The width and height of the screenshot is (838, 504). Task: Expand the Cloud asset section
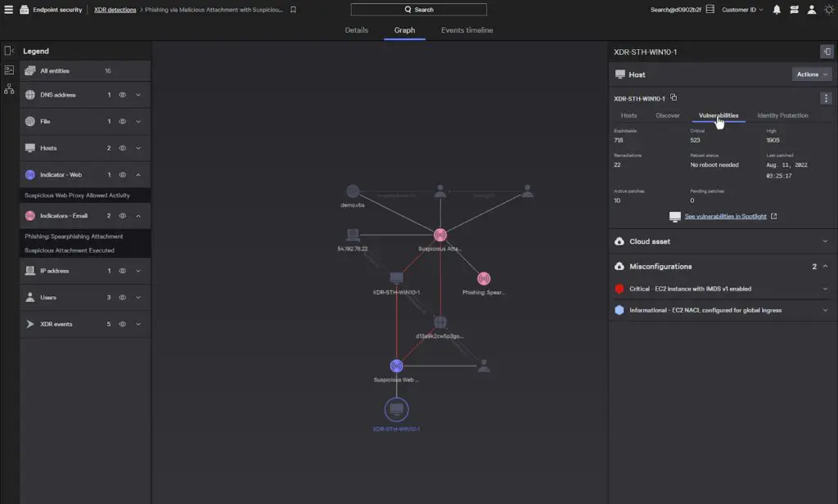[825, 241]
